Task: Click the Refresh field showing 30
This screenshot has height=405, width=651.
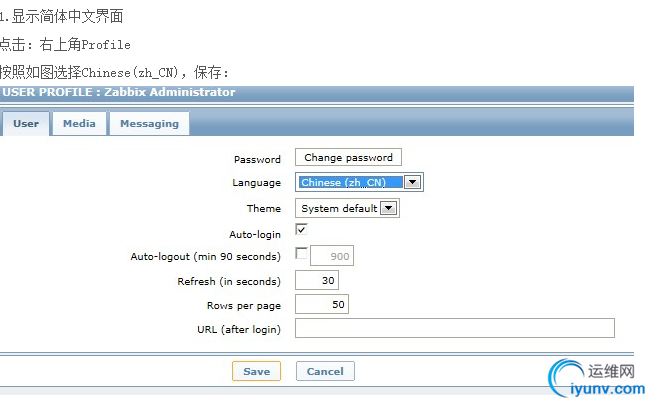Action: (x=317, y=280)
